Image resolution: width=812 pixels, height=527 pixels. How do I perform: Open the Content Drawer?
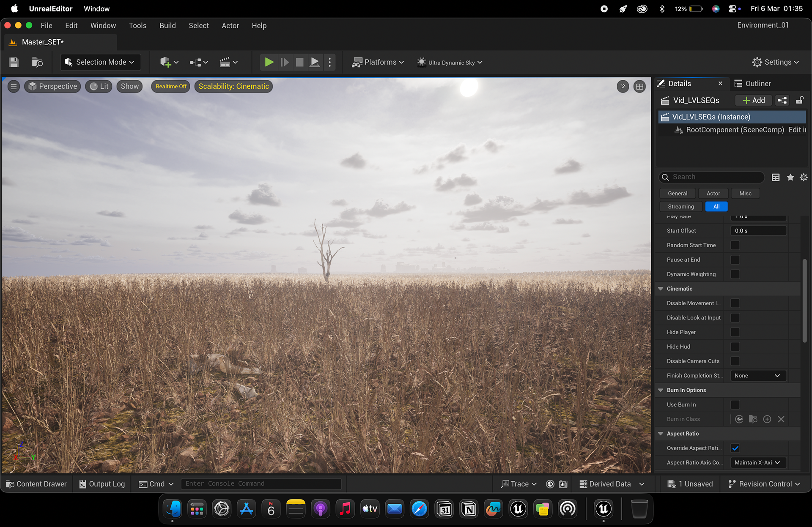point(36,484)
